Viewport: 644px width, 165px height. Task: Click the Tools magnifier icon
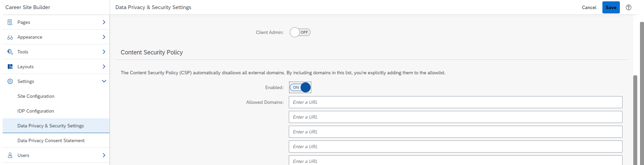10,52
